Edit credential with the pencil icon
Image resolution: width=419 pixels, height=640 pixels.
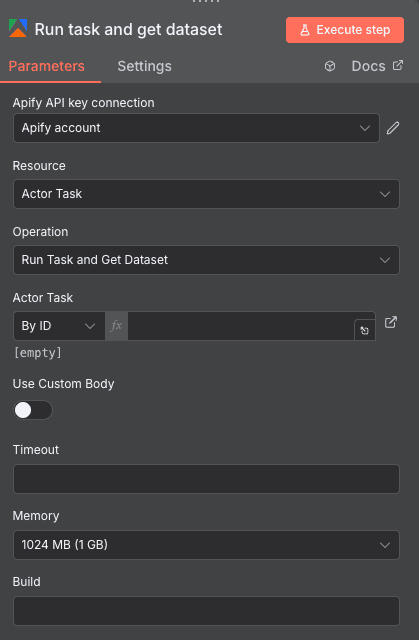click(393, 128)
